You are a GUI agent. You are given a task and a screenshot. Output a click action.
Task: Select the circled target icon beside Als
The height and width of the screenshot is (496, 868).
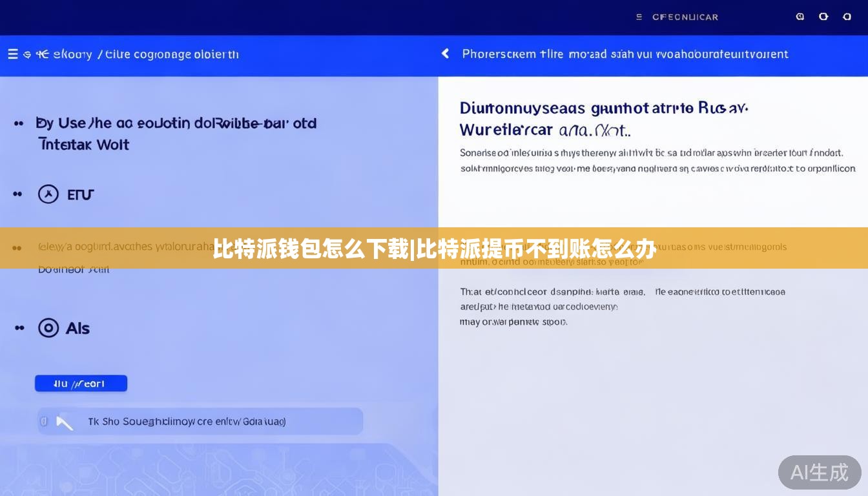pyautogui.click(x=49, y=328)
